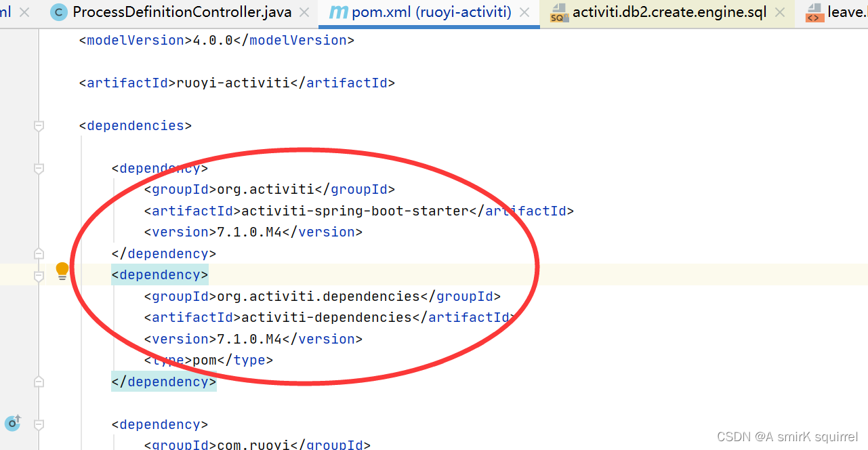Open intention actions via the yellow light bulb
The image size is (868, 450).
pos(62,270)
